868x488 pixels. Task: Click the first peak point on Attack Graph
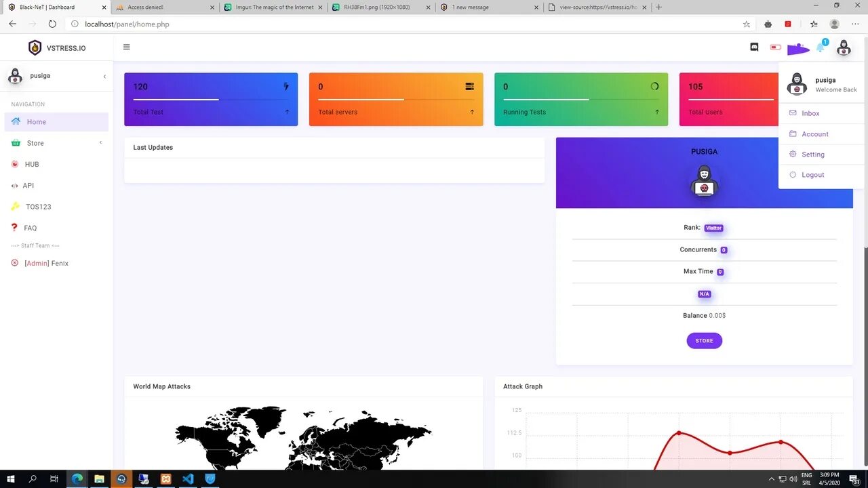tap(679, 432)
